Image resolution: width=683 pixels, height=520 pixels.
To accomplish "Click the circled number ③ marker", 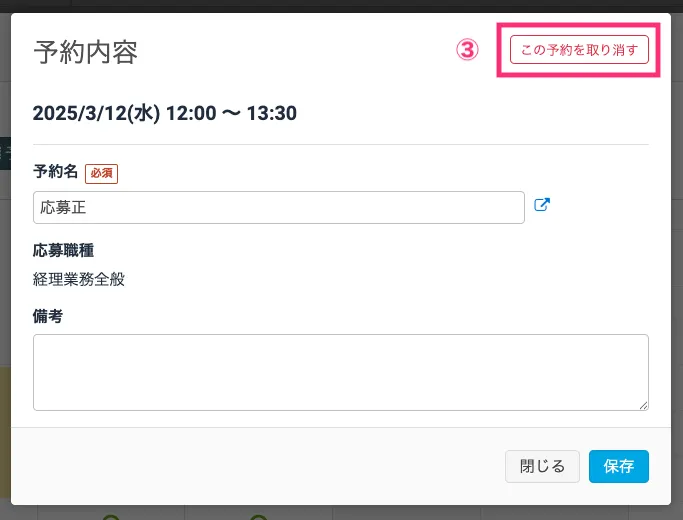I will point(468,50).
